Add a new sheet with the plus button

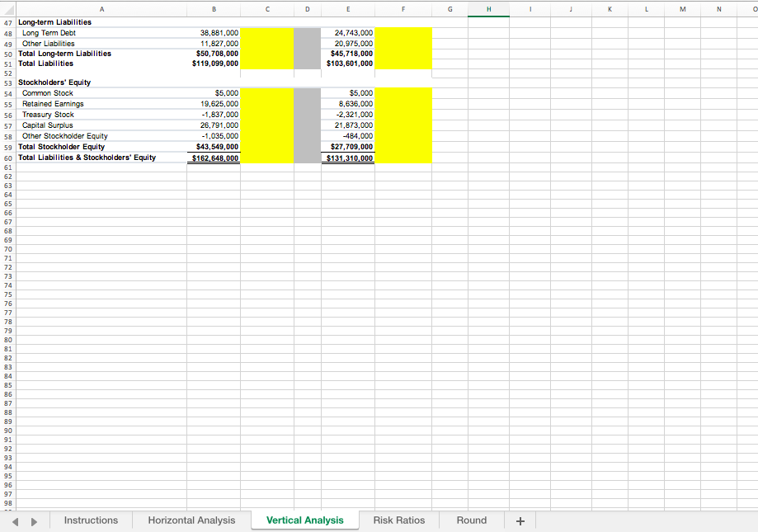(x=520, y=520)
